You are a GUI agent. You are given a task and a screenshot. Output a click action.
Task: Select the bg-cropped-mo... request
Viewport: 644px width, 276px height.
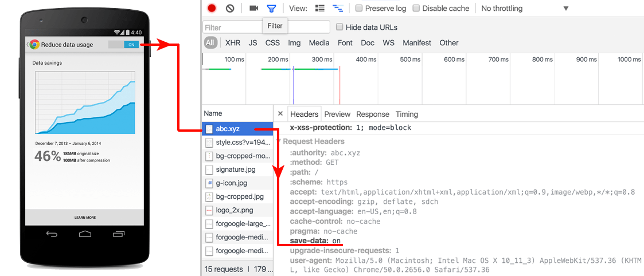click(x=237, y=156)
